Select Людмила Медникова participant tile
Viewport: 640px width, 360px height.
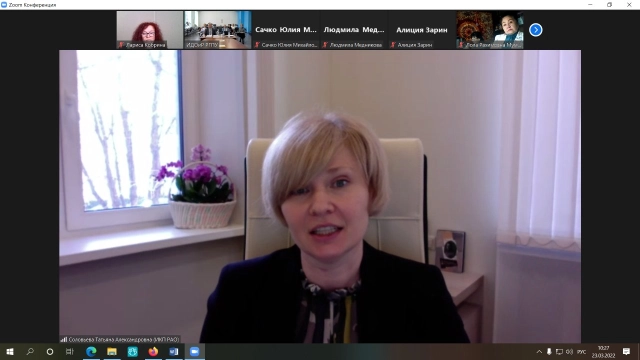(354, 30)
